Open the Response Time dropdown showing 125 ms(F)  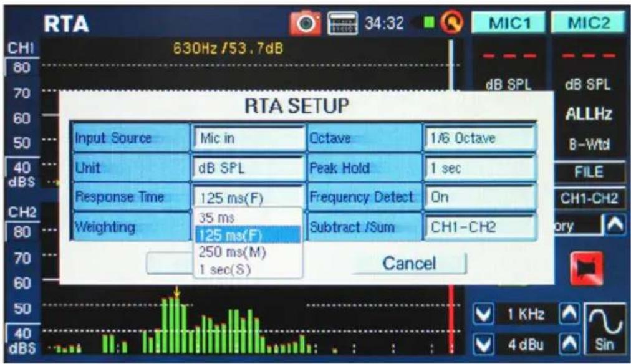[x=248, y=197]
